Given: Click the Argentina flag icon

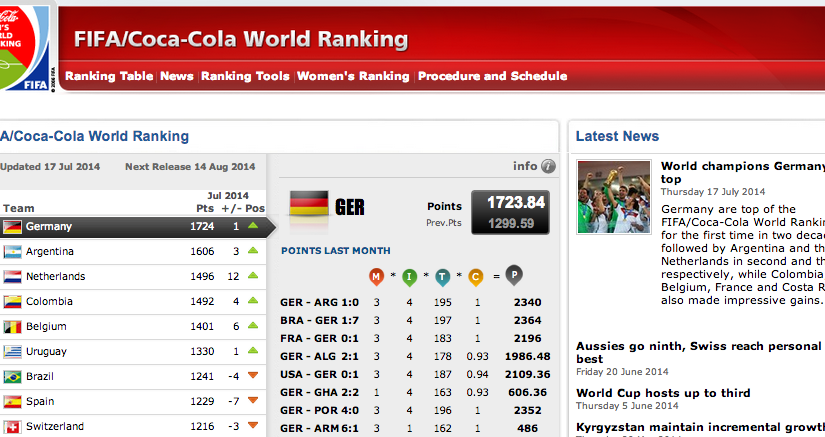Looking at the screenshot, I should [12, 252].
